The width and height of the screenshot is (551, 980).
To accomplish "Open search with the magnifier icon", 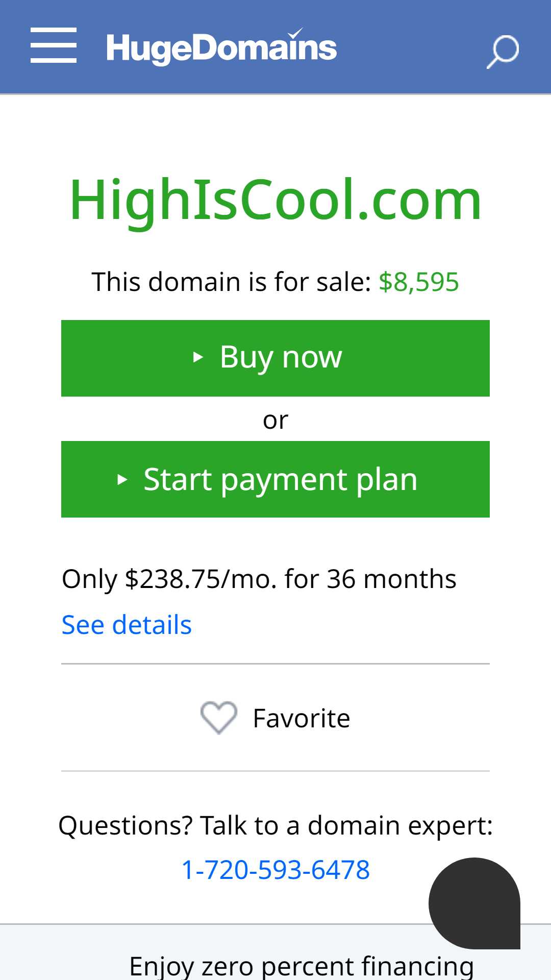I will (x=503, y=52).
